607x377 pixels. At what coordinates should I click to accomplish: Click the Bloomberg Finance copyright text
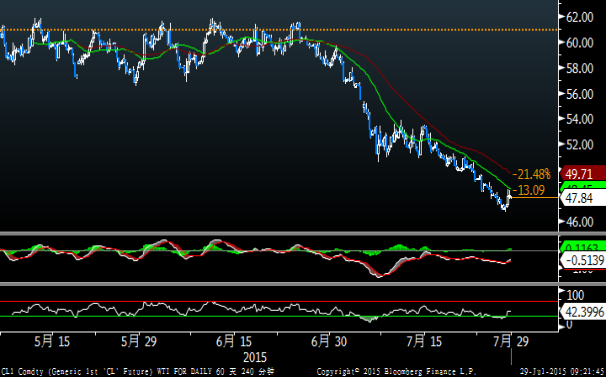pyautogui.click(x=396, y=372)
